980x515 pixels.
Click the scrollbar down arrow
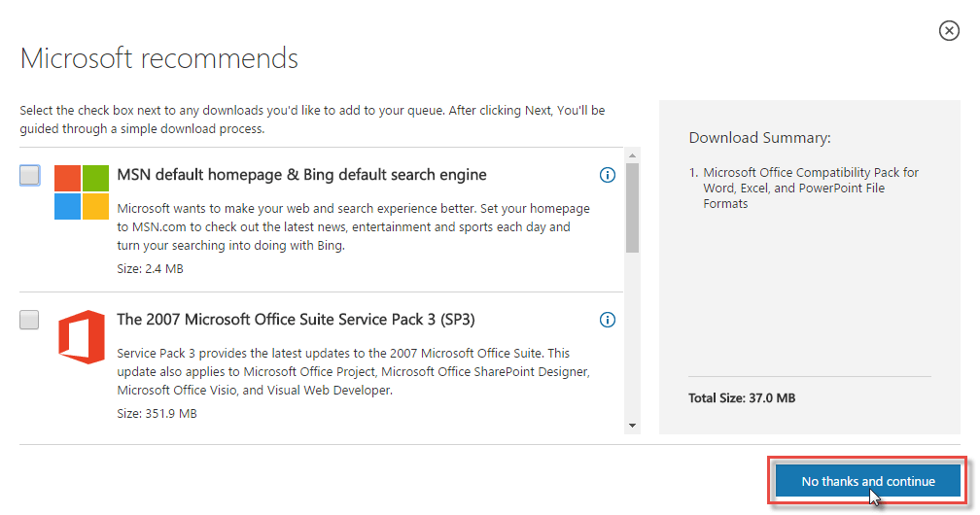(633, 426)
